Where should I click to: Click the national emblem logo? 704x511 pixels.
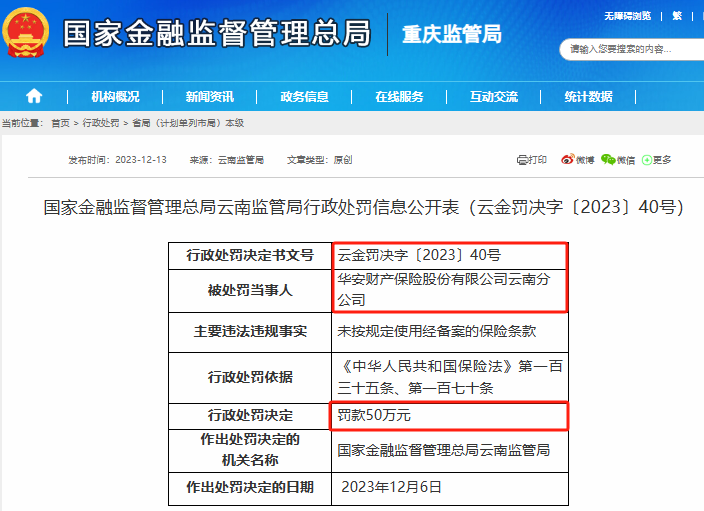click(25, 32)
